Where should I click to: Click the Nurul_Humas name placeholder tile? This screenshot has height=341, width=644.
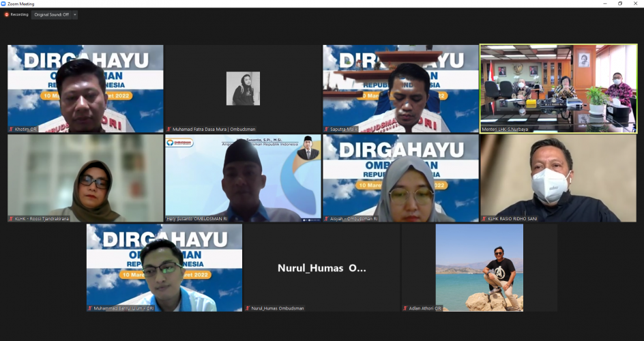point(321,268)
